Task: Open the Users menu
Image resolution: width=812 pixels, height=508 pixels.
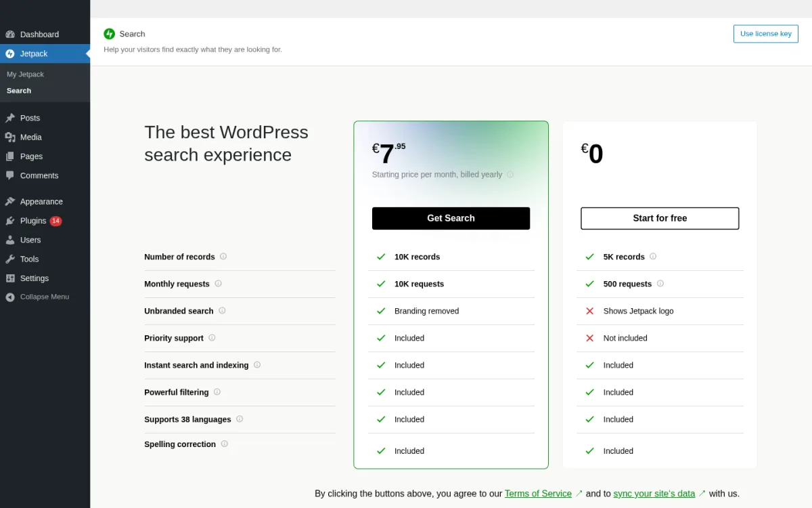Action: click(x=45, y=240)
